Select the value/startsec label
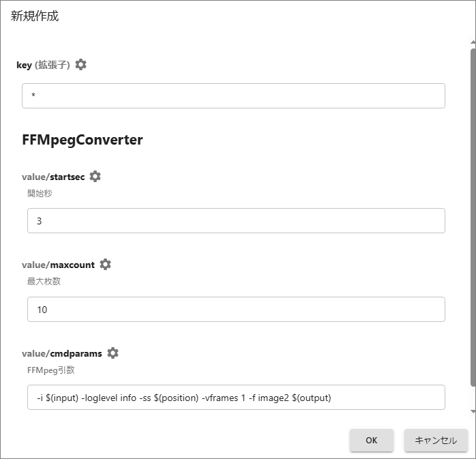This screenshot has height=459, width=476. pos(53,177)
